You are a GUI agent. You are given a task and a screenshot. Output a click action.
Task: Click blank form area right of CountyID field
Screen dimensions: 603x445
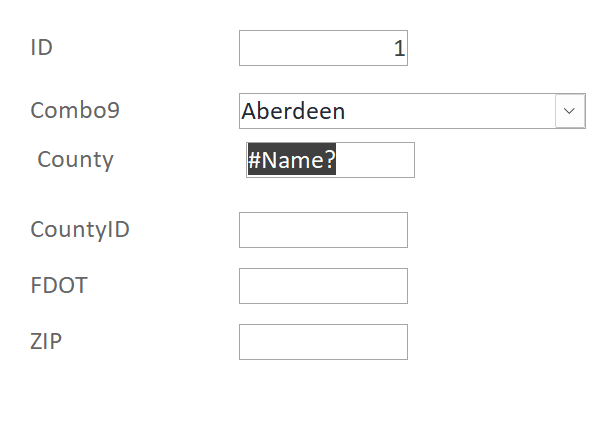pos(500,230)
